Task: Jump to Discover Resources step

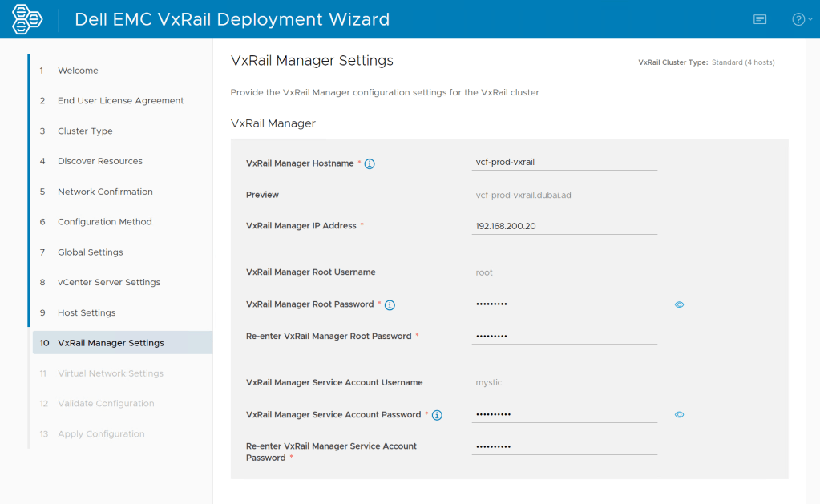Action: point(100,161)
